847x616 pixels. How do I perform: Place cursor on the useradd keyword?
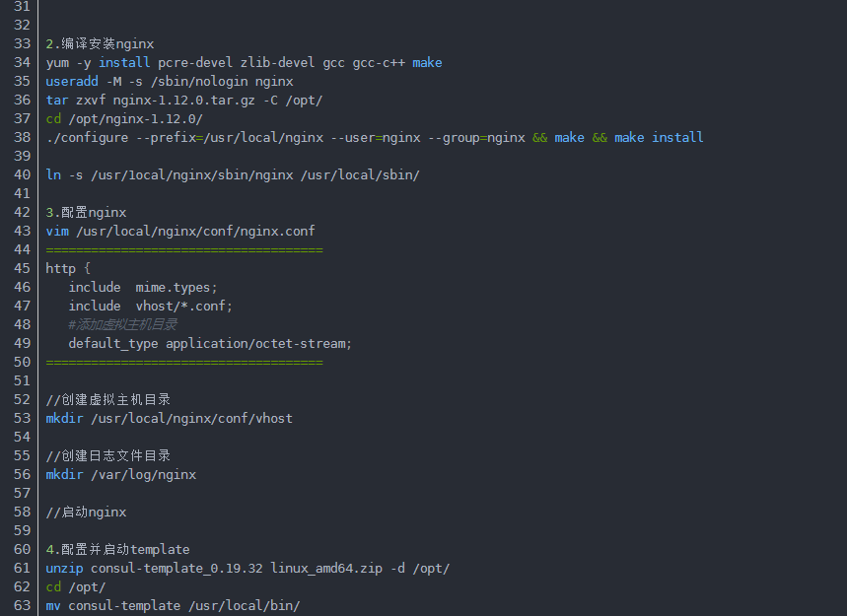pyautogui.click(x=72, y=82)
